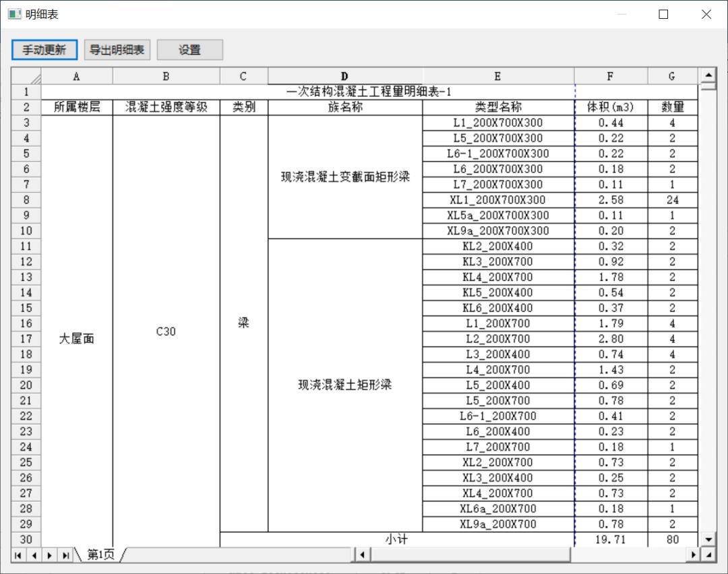Select the 第1页 sheet tab
The height and width of the screenshot is (574, 728).
pos(100,554)
